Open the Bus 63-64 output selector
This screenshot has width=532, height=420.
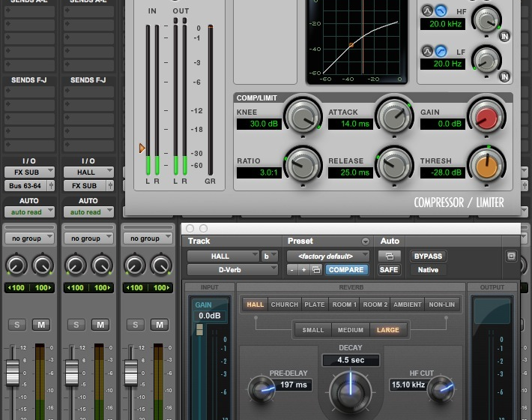pyautogui.click(x=25, y=186)
